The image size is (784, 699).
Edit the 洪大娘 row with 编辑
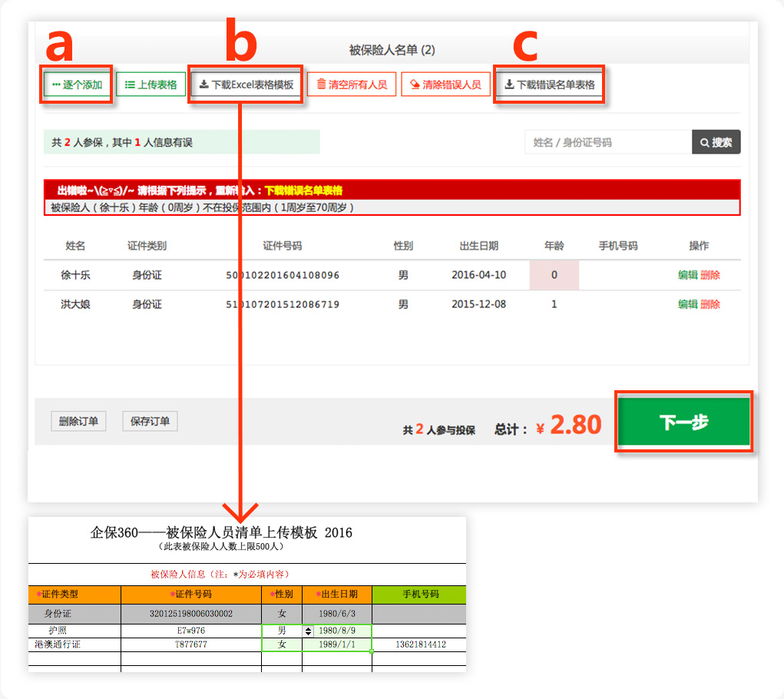(x=687, y=304)
